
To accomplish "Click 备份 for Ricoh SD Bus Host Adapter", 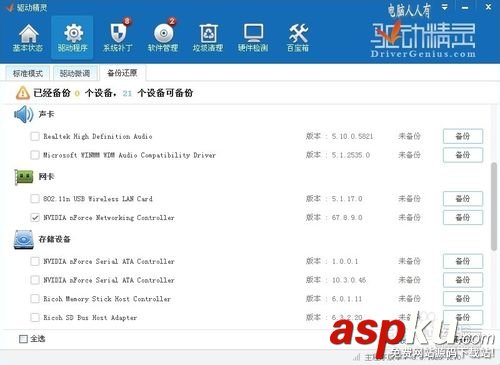I will [463, 317].
